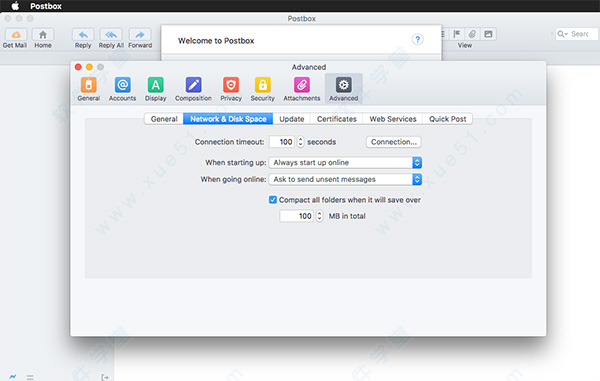Switch to the Web Services tab
This screenshot has height=381, width=600.
393,119
